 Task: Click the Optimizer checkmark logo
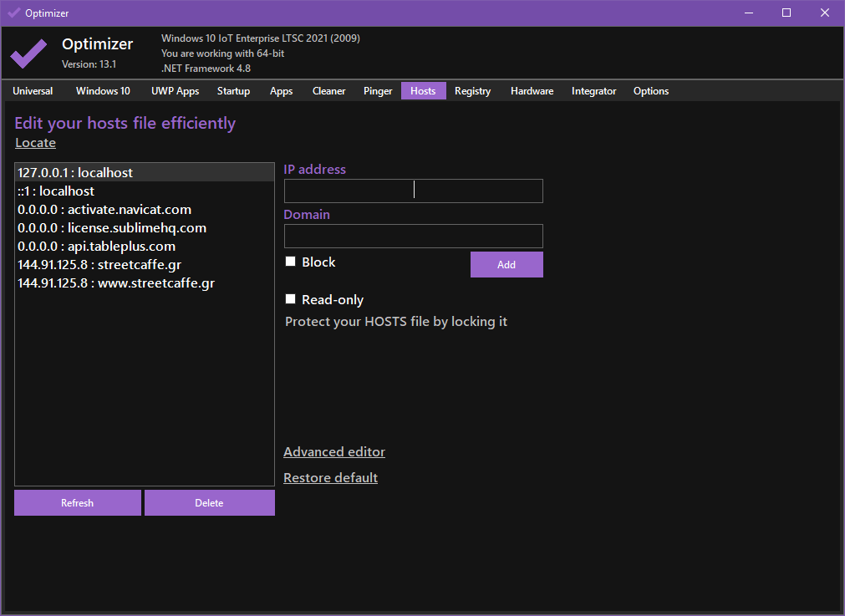[x=28, y=53]
